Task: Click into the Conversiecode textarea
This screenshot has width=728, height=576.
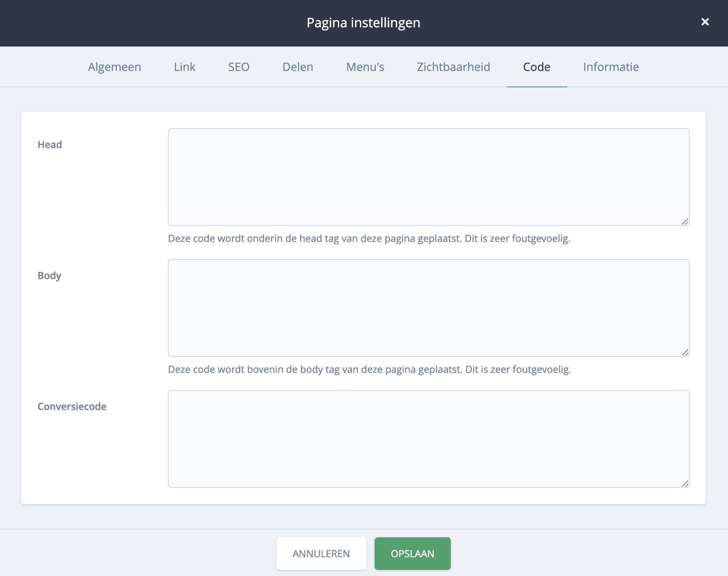Action: pos(428,439)
